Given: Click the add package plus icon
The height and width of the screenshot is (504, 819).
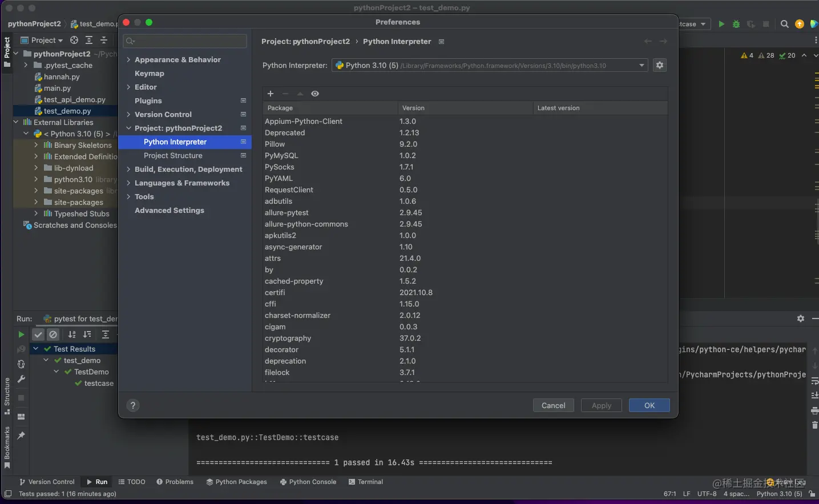Looking at the screenshot, I should click(x=271, y=94).
